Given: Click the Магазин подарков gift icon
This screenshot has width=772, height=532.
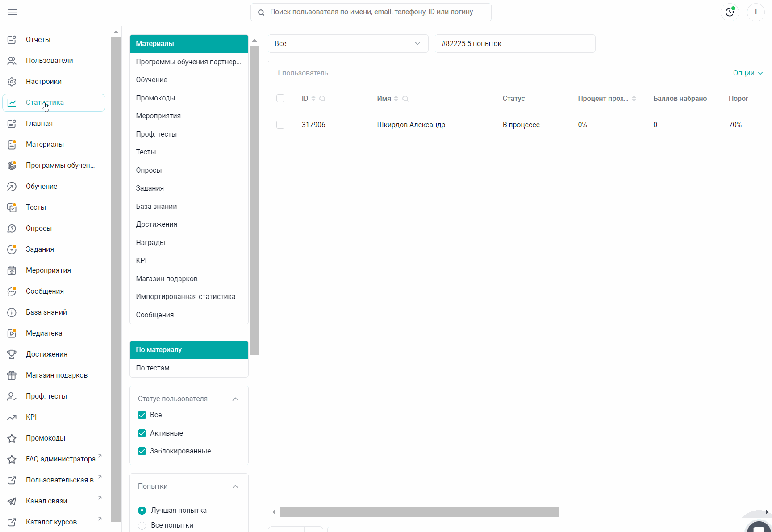Looking at the screenshot, I should click(x=12, y=375).
